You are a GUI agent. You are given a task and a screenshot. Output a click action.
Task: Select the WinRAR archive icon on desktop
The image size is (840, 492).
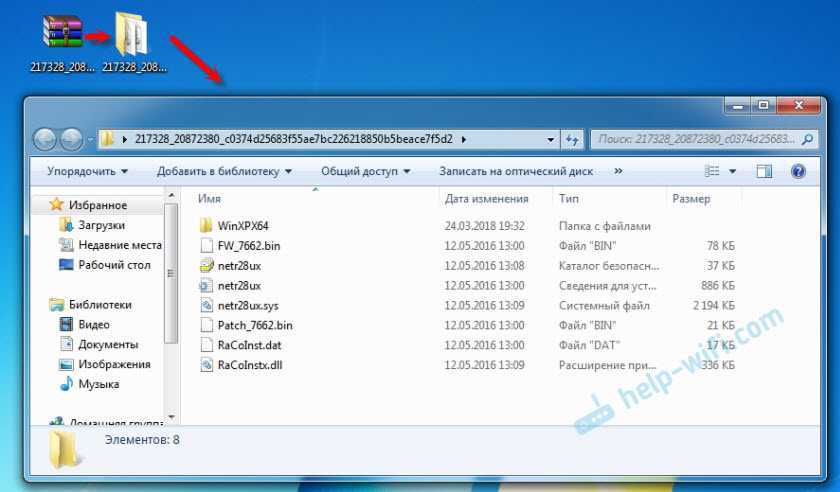[x=63, y=32]
